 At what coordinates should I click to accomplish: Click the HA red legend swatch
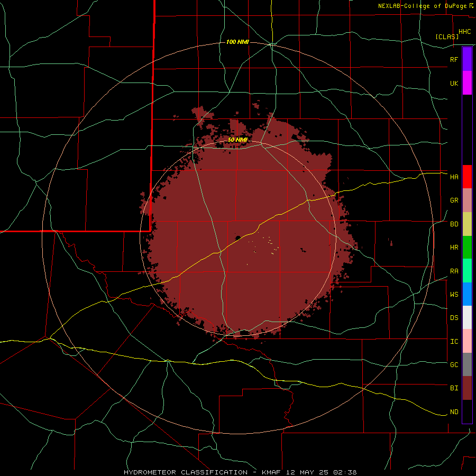pyautogui.click(x=467, y=177)
